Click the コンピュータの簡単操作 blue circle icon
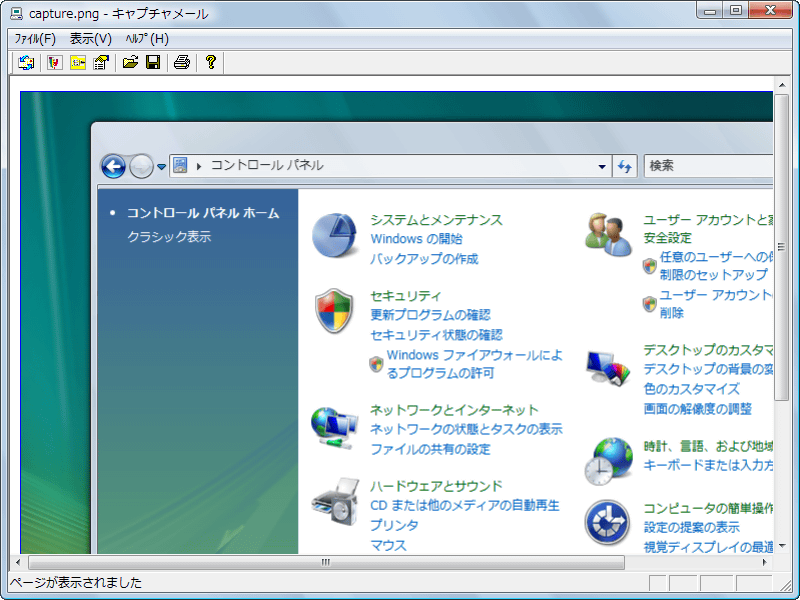This screenshot has height=600, width=800. pyautogui.click(x=607, y=522)
